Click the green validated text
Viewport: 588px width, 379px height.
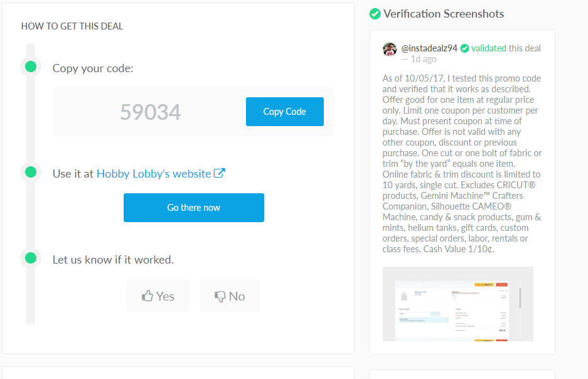click(489, 48)
